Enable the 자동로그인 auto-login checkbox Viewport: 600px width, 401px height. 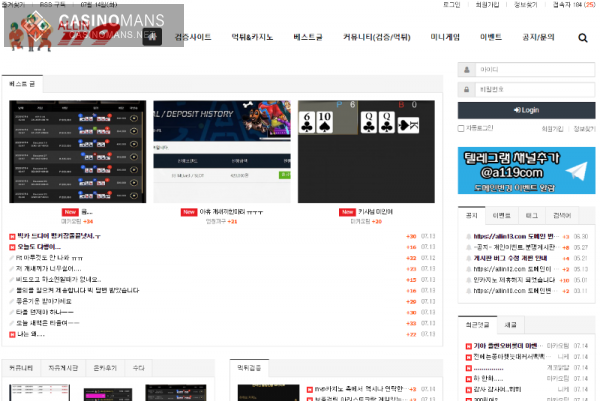click(x=462, y=128)
